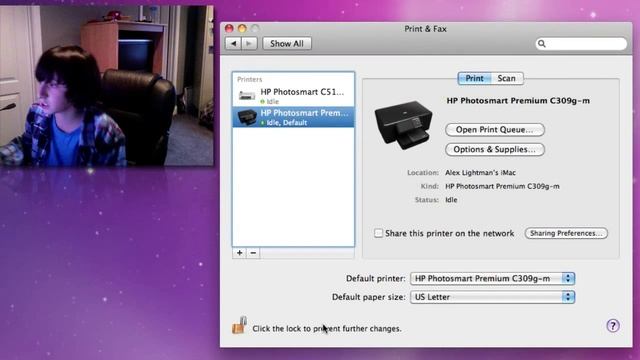Add a printer with the plus button
Viewport: 640px width, 360px height.
(x=240, y=253)
